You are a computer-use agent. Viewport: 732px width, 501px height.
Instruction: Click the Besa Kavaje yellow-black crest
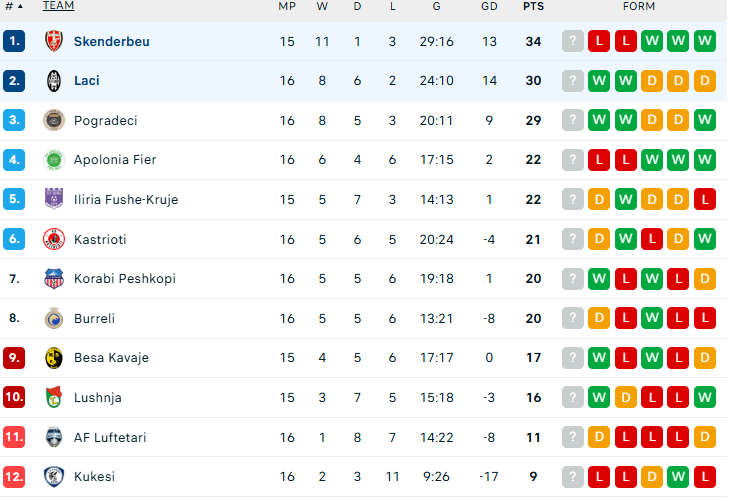[x=53, y=358]
